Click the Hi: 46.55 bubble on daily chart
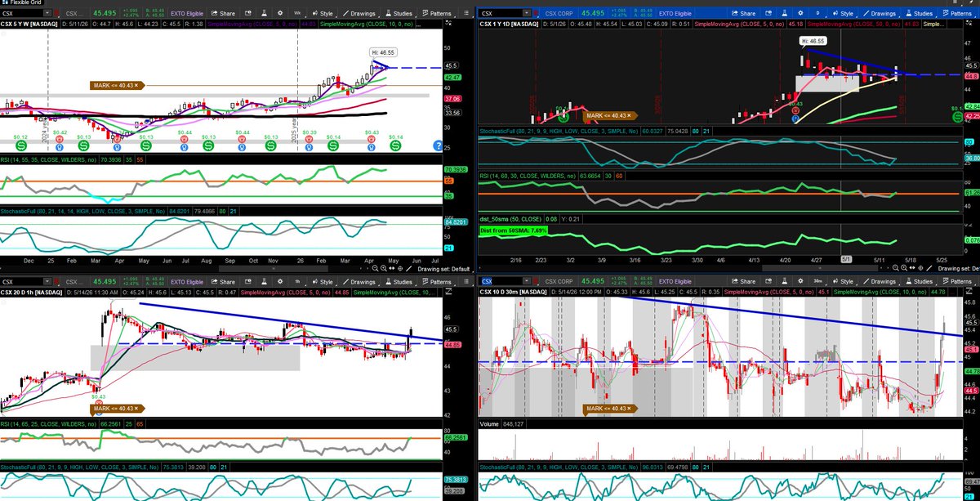 pos(813,39)
